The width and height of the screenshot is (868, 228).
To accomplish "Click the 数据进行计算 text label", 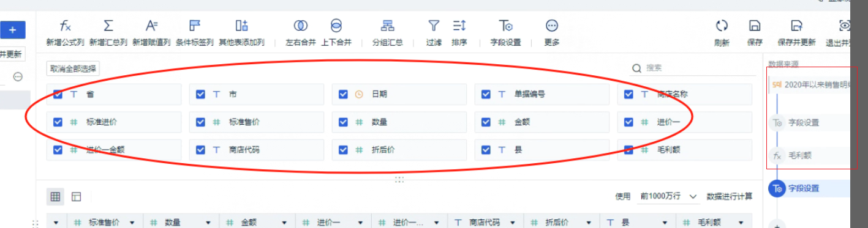I will point(730,196).
